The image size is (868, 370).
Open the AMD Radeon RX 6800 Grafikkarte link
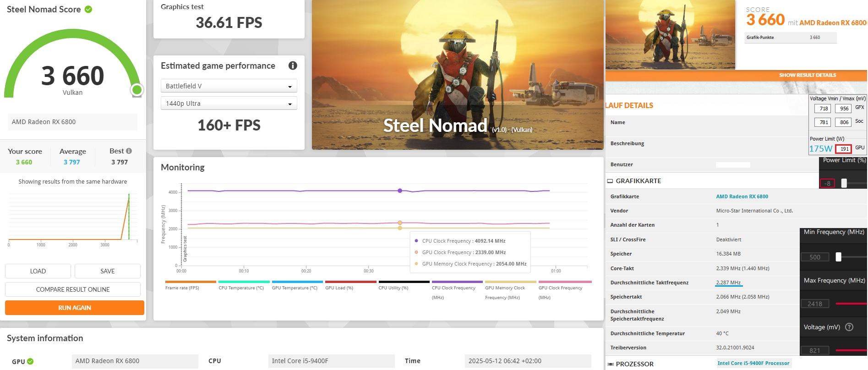point(742,196)
